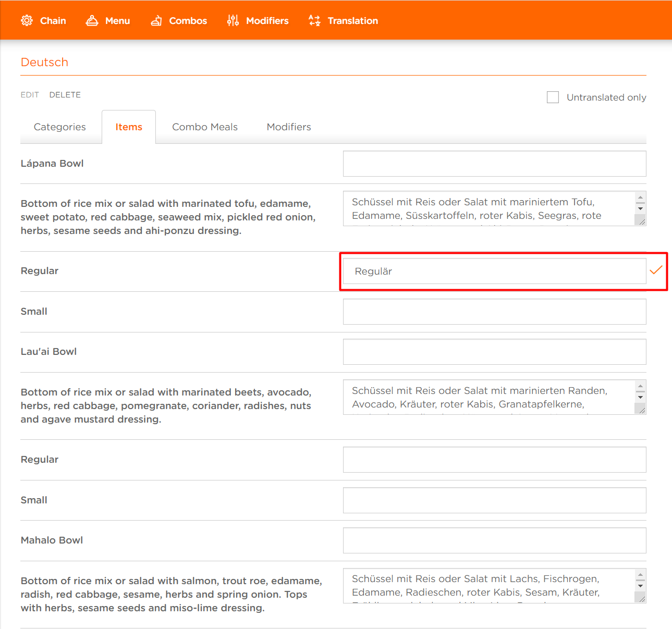
Task: Click the Deutsch heading
Action: [x=44, y=62]
